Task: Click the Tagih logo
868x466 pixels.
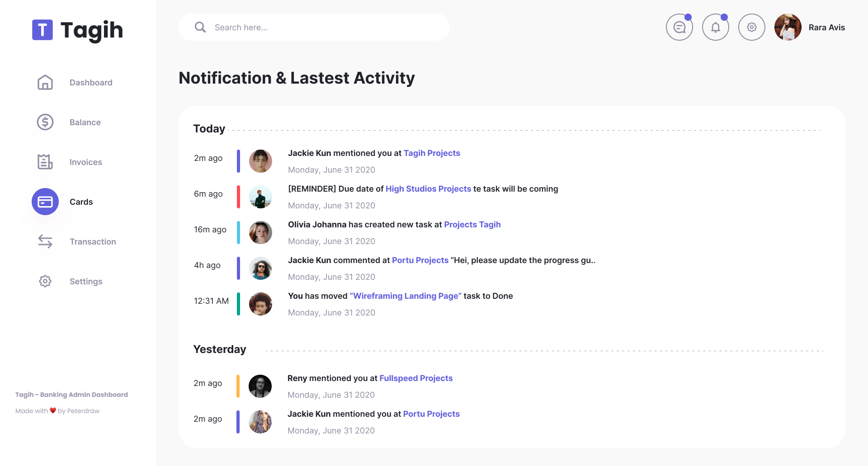Action: pyautogui.click(x=77, y=30)
